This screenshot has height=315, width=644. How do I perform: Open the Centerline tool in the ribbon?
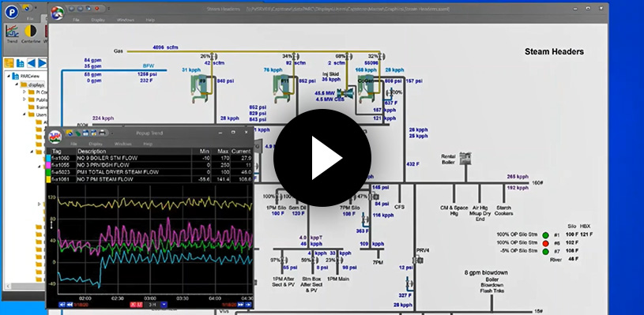pos(31,34)
